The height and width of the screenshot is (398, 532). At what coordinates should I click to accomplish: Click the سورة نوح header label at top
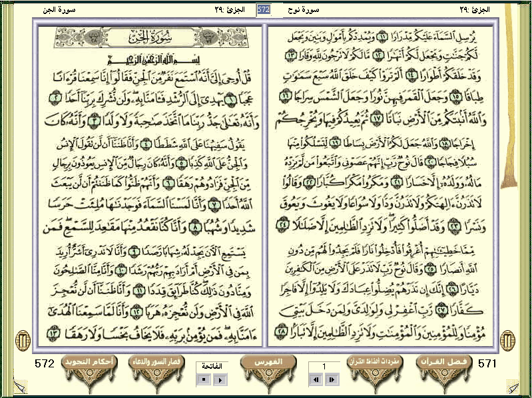pos(304,9)
